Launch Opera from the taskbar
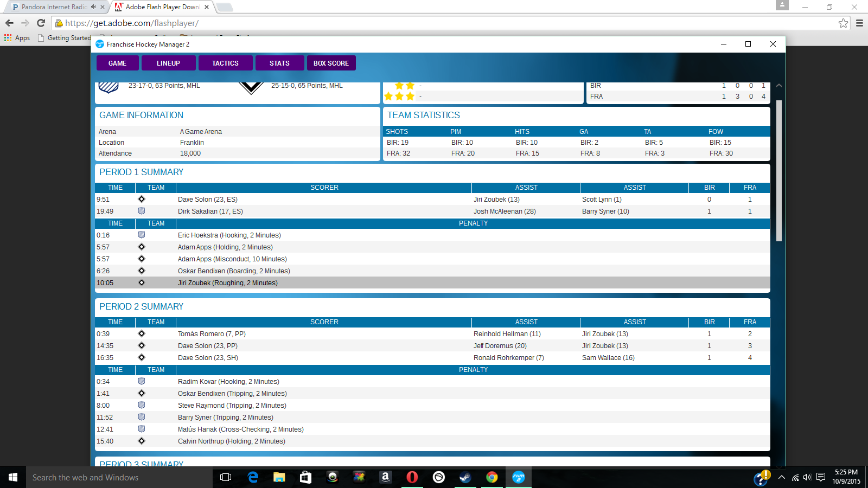This screenshot has height=488, width=868. coord(412,477)
